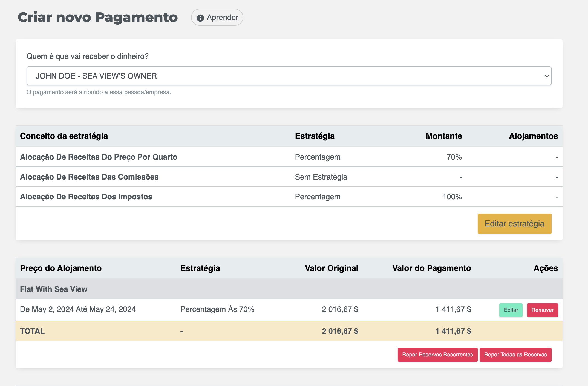
Task: Open the payment recipient dropdown
Action: click(289, 76)
